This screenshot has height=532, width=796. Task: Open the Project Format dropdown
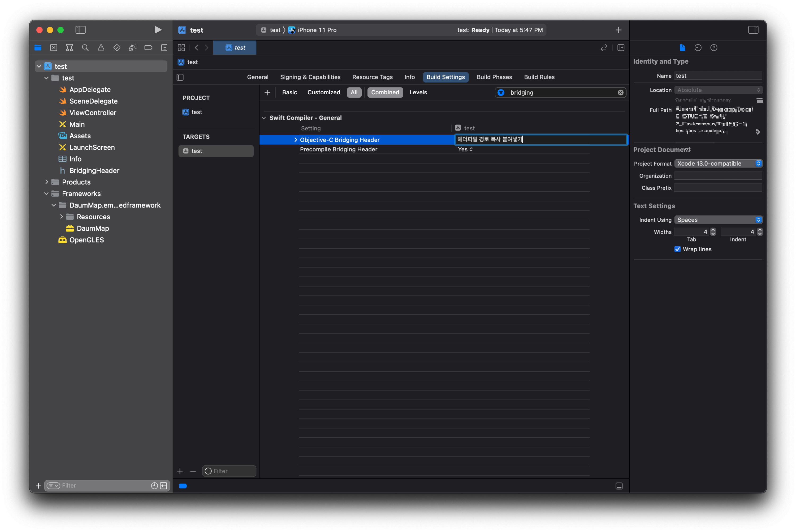pyautogui.click(x=718, y=164)
